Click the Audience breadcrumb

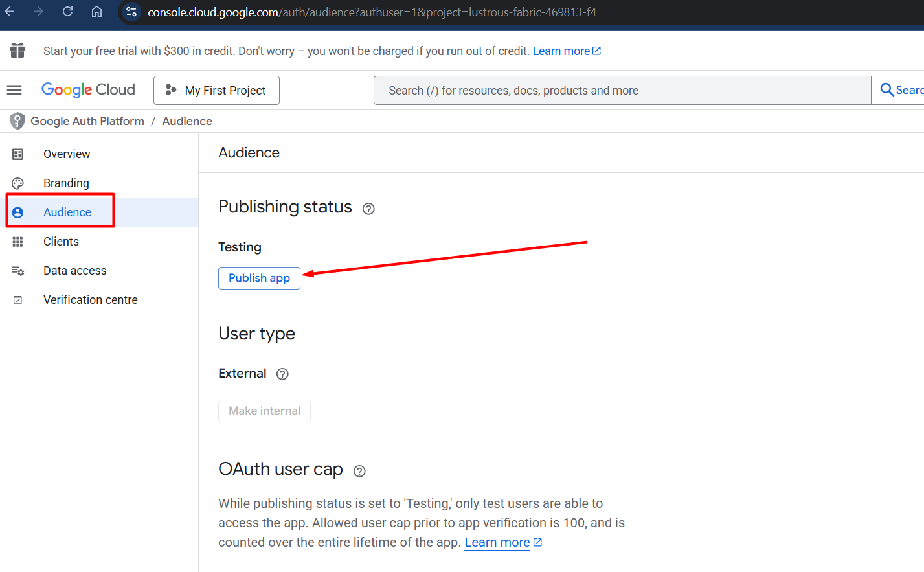coord(187,121)
